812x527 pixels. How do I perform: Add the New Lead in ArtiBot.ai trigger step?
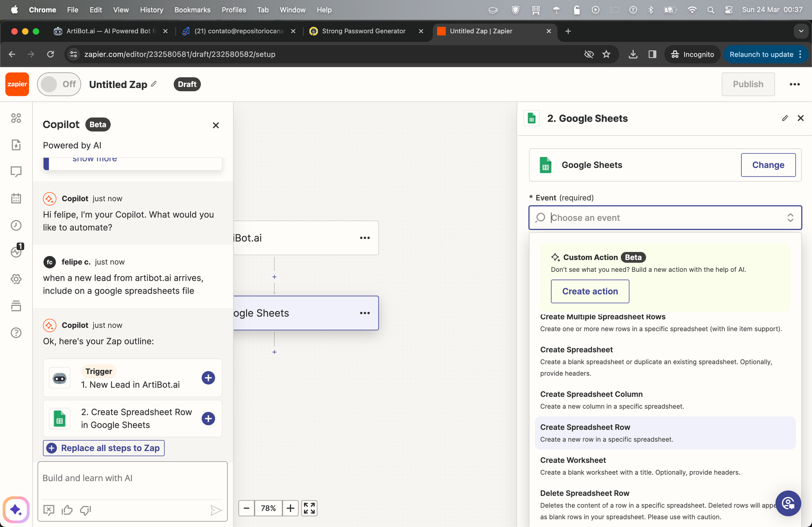point(208,378)
